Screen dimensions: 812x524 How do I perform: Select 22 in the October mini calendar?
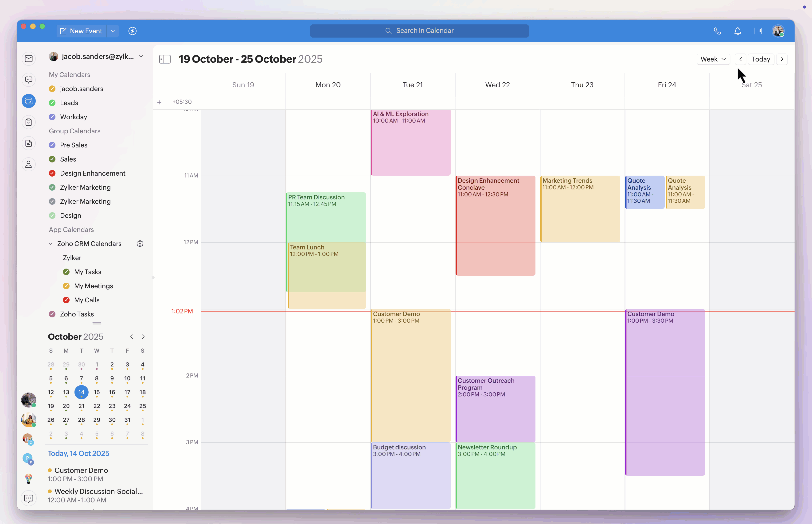tap(97, 406)
